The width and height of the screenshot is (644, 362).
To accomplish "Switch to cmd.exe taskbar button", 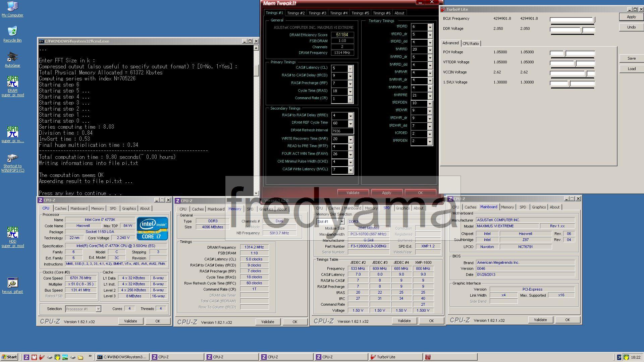I will coord(122,357).
